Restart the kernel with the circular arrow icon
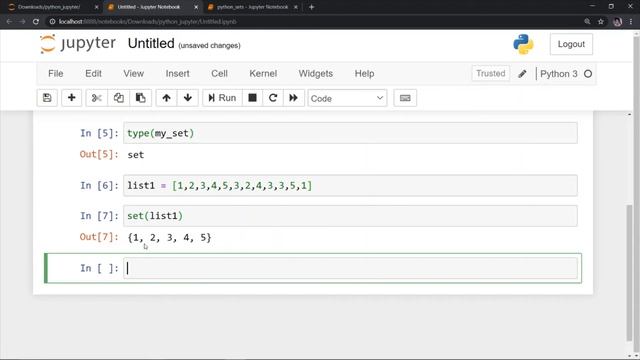 (x=273, y=98)
